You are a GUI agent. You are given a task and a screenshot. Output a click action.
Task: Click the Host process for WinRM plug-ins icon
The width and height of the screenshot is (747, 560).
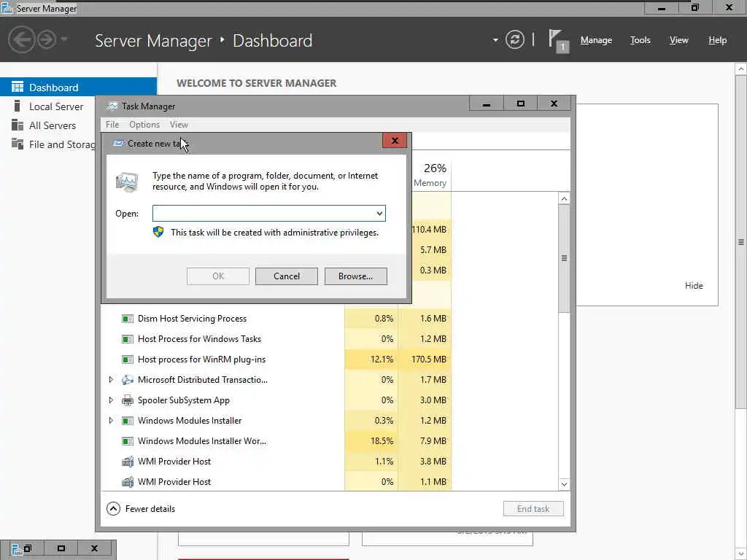pyautogui.click(x=127, y=359)
